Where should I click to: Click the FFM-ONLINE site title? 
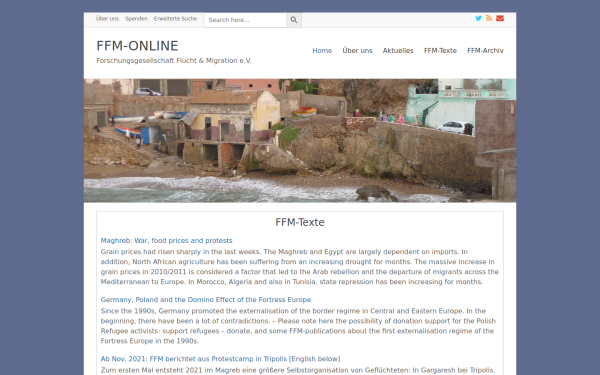pyautogui.click(x=137, y=46)
